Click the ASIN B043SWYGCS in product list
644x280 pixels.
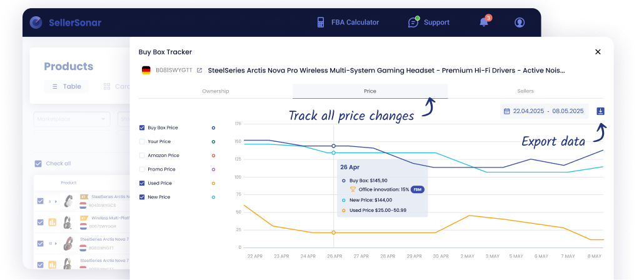(x=102, y=205)
